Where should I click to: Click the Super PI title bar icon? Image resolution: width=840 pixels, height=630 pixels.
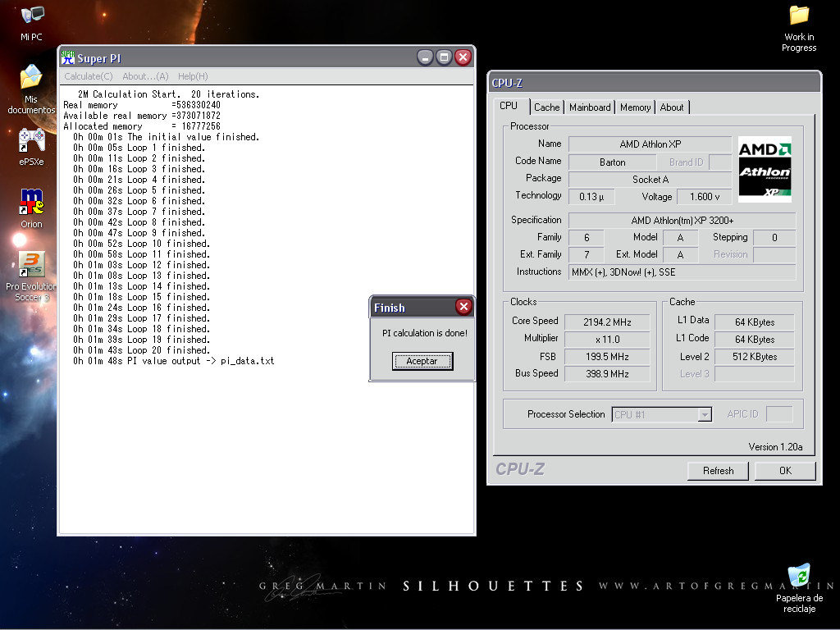click(x=68, y=57)
